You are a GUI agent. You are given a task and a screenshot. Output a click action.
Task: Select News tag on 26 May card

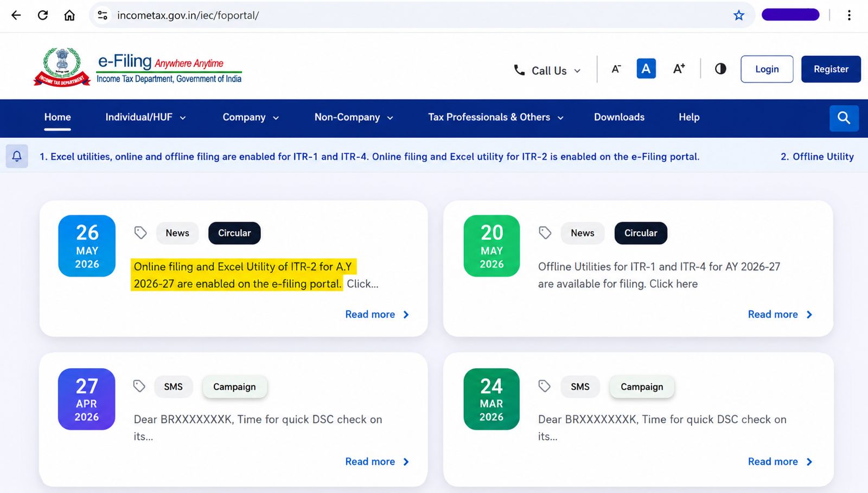point(177,233)
